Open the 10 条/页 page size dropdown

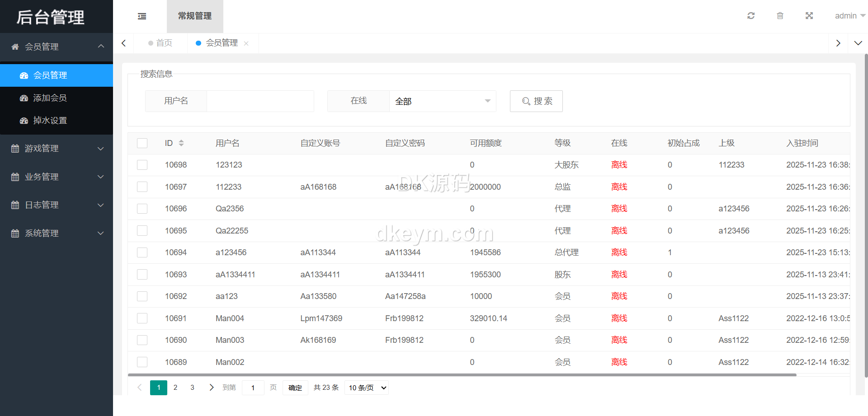click(367, 388)
